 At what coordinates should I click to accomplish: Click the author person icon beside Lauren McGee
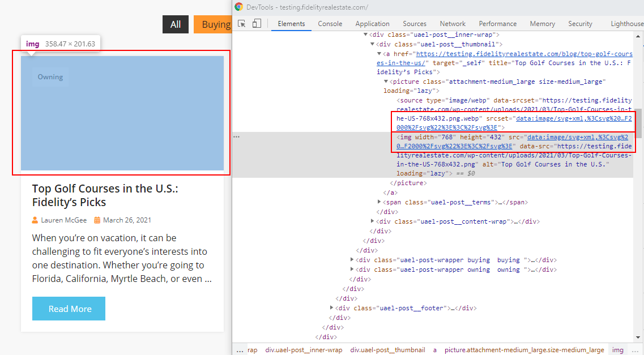[35, 220]
